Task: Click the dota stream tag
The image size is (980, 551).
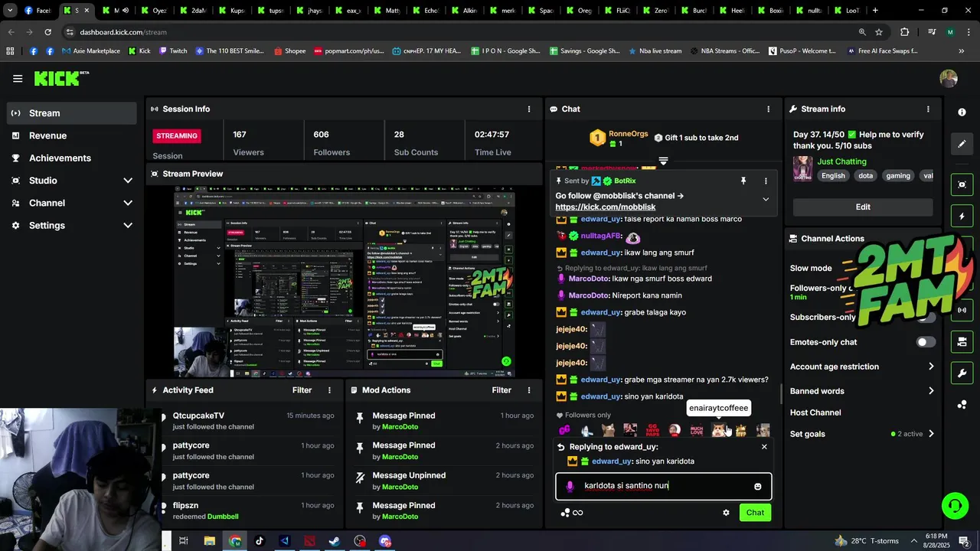Action: (865, 175)
